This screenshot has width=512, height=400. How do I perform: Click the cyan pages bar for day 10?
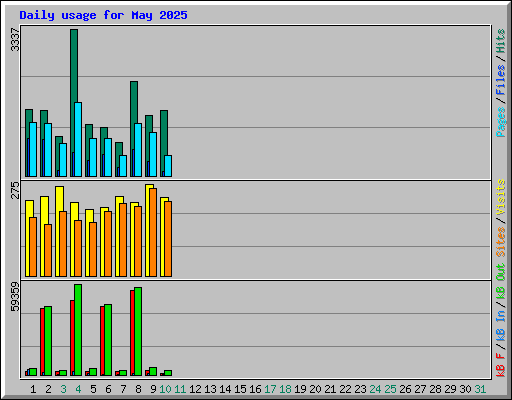point(168,166)
